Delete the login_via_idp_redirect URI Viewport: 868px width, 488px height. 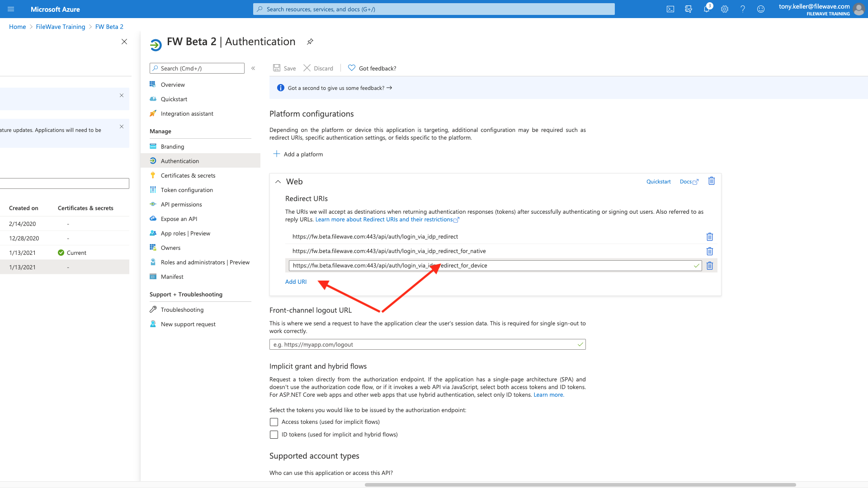coord(710,237)
